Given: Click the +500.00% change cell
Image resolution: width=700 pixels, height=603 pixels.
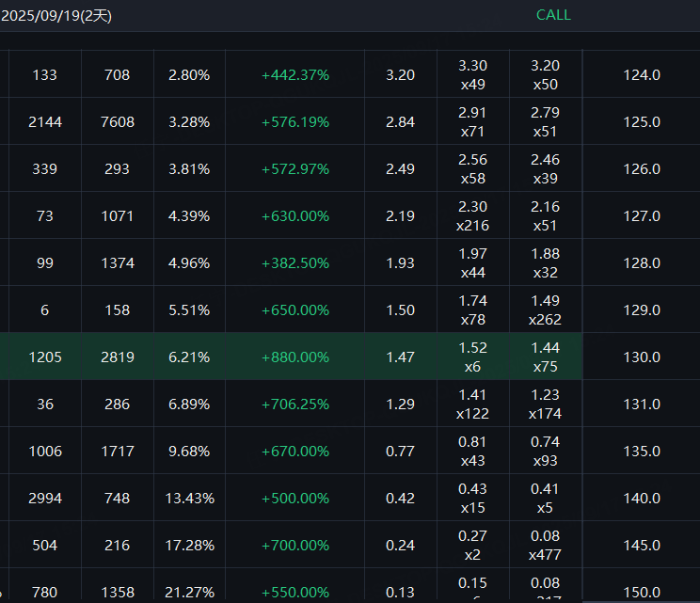Looking at the screenshot, I should (x=295, y=499).
